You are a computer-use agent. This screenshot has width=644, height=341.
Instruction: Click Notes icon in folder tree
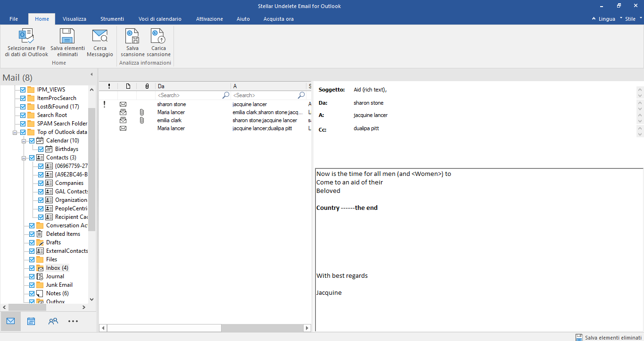point(40,293)
